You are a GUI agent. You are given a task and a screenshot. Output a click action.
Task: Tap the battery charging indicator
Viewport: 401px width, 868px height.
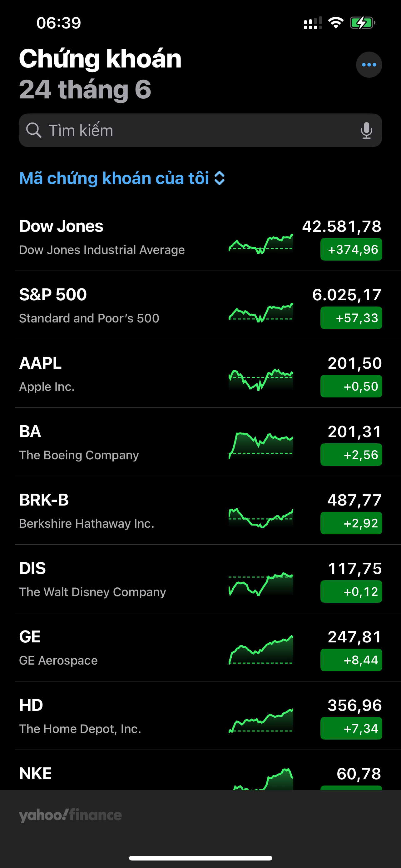tap(362, 23)
